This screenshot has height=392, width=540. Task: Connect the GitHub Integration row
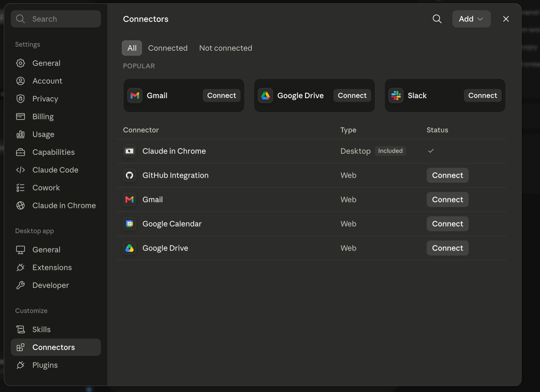coord(447,175)
